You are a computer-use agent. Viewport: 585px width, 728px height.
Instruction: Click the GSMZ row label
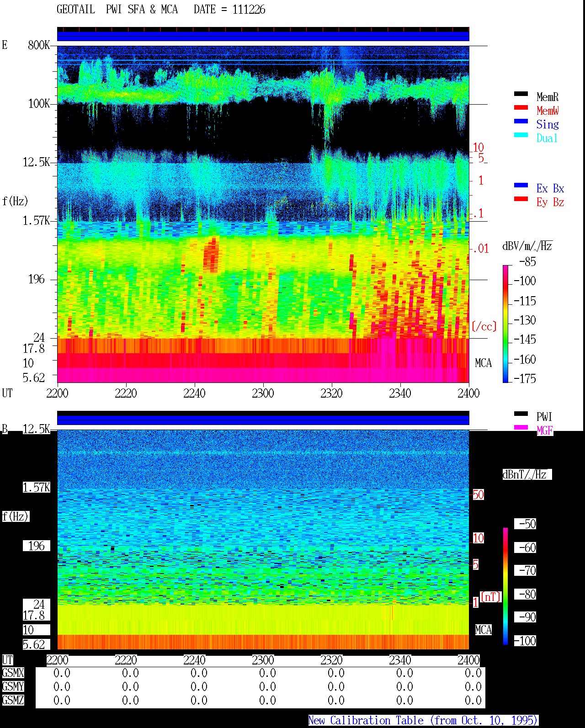coord(13,700)
